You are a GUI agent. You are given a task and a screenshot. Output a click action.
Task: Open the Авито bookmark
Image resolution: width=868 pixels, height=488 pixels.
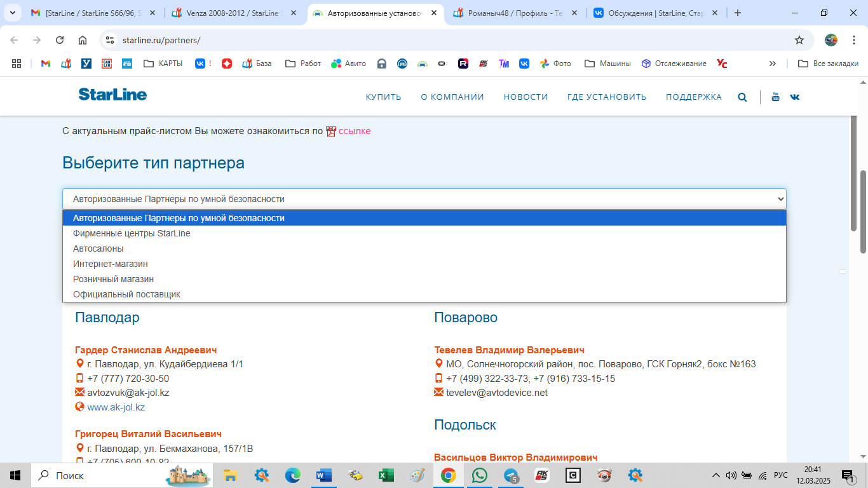(348, 64)
